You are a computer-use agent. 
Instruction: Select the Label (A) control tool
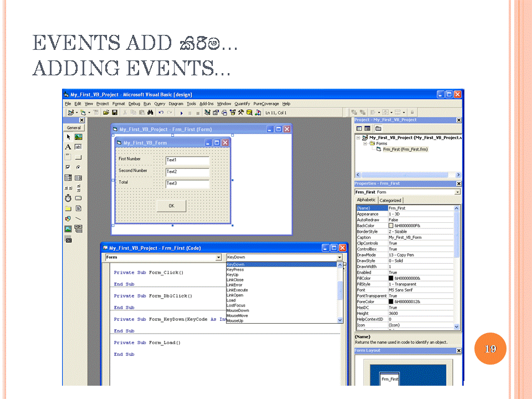point(68,147)
